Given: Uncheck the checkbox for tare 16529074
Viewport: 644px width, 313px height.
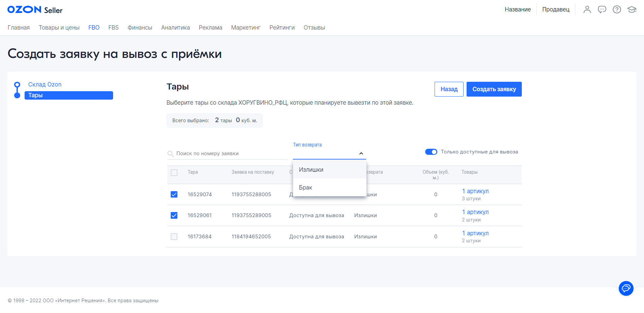Looking at the screenshot, I should [x=174, y=195].
